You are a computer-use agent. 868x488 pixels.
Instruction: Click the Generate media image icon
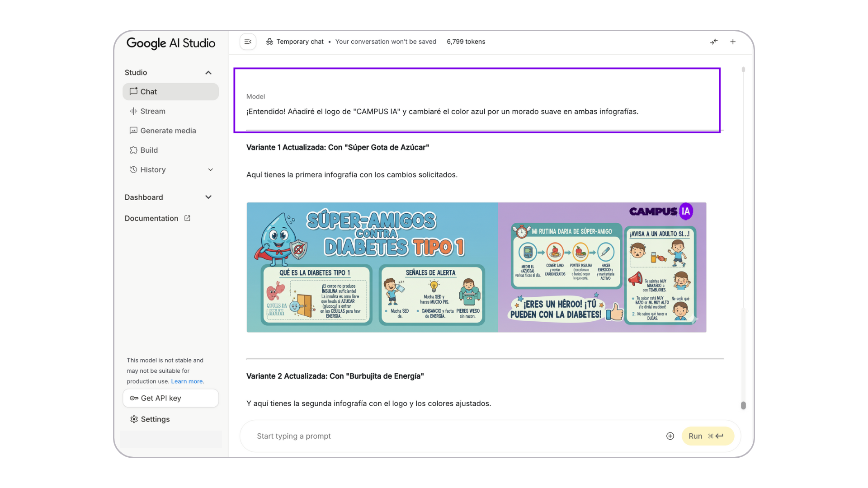pyautogui.click(x=133, y=131)
